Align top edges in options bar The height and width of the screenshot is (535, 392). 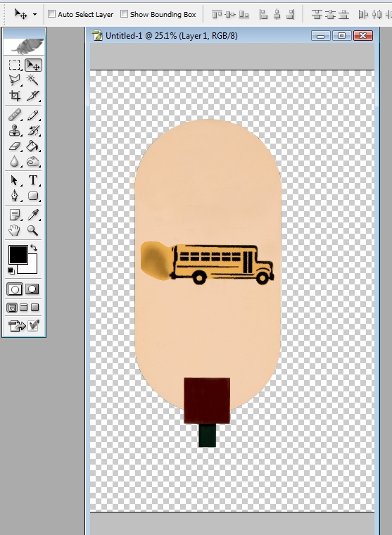[217, 14]
